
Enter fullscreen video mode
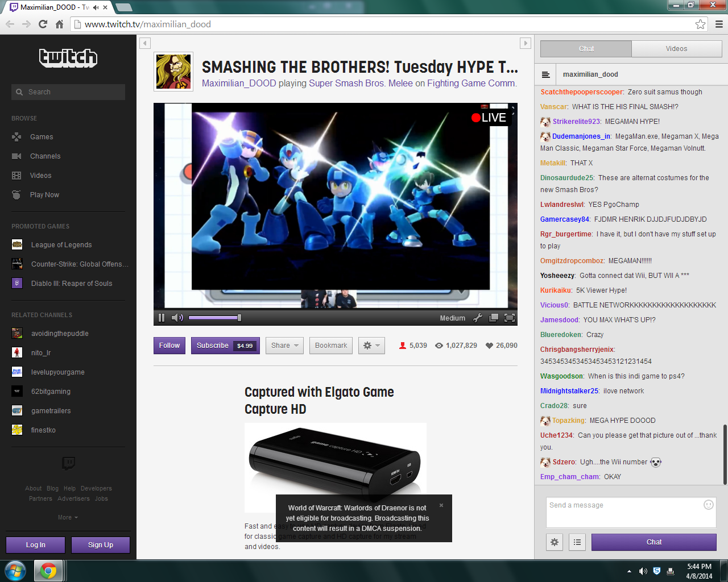pos(510,318)
